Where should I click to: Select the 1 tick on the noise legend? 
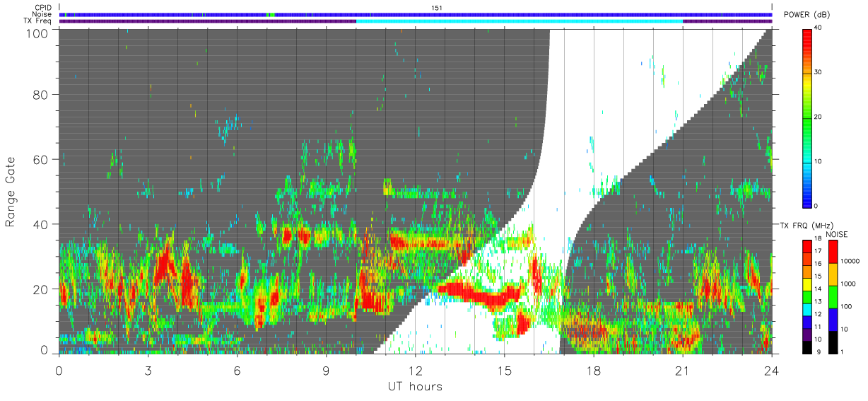click(x=843, y=351)
